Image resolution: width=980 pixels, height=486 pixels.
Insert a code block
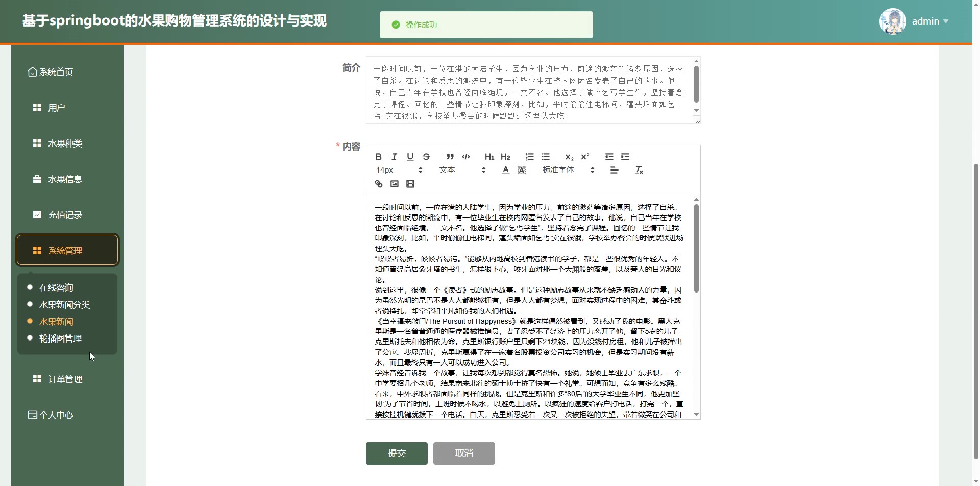(x=465, y=157)
